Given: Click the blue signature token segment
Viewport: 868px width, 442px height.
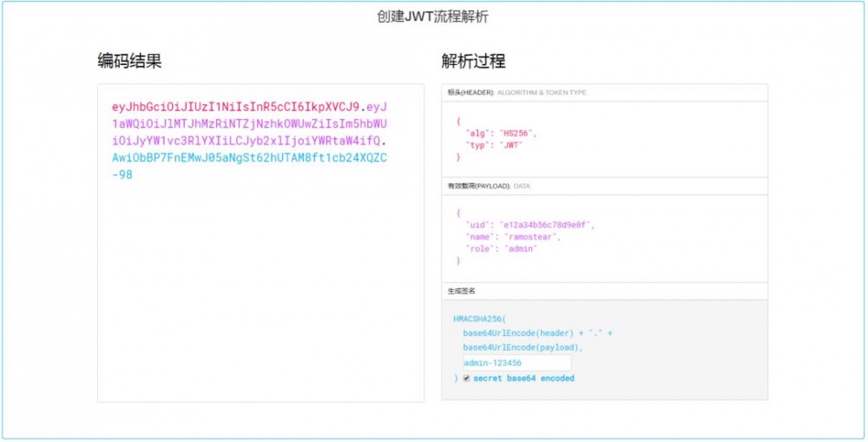Looking at the screenshot, I should [x=249, y=166].
